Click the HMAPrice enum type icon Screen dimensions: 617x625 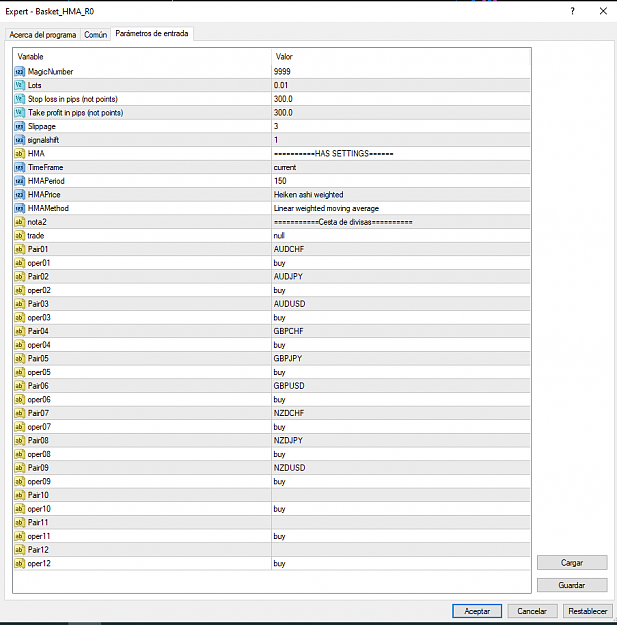pyautogui.click(x=20, y=195)
